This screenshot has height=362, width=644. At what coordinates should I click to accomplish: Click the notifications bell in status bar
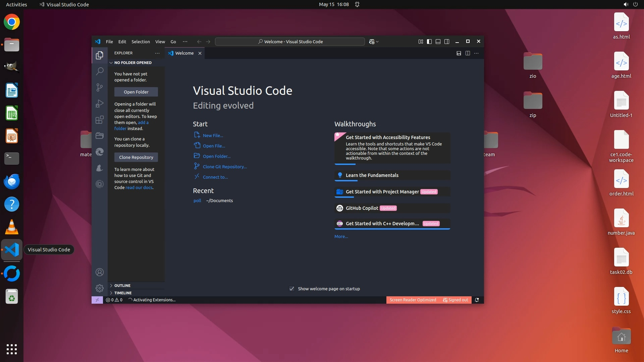(477, 300)
